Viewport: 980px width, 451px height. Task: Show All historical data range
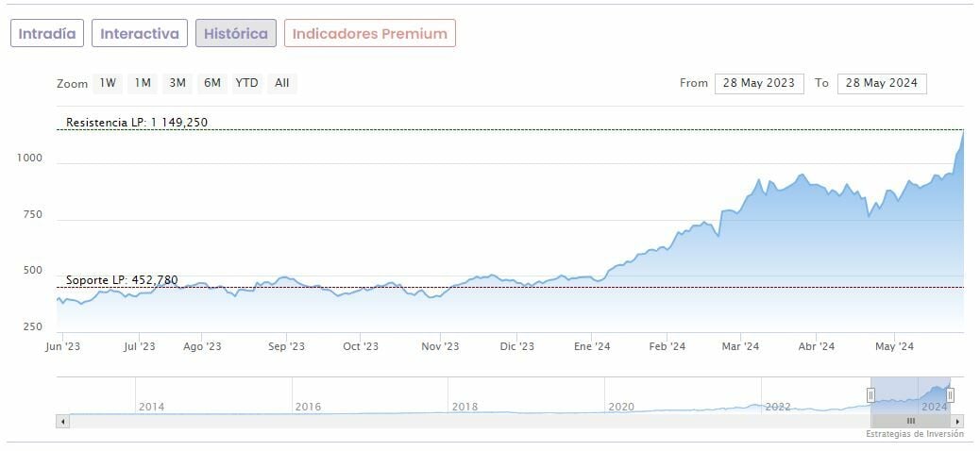click(281, 83)
